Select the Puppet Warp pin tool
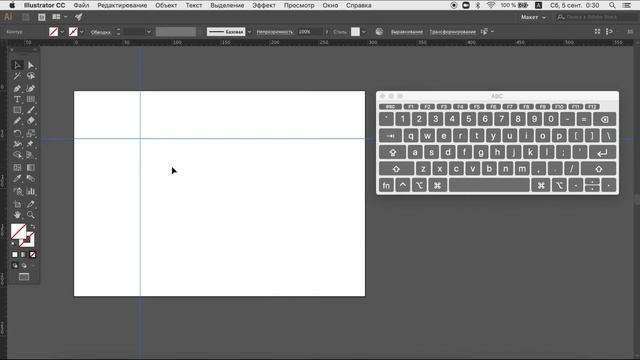The height and width of the screenshot is (360, 640). pos(31,144)
